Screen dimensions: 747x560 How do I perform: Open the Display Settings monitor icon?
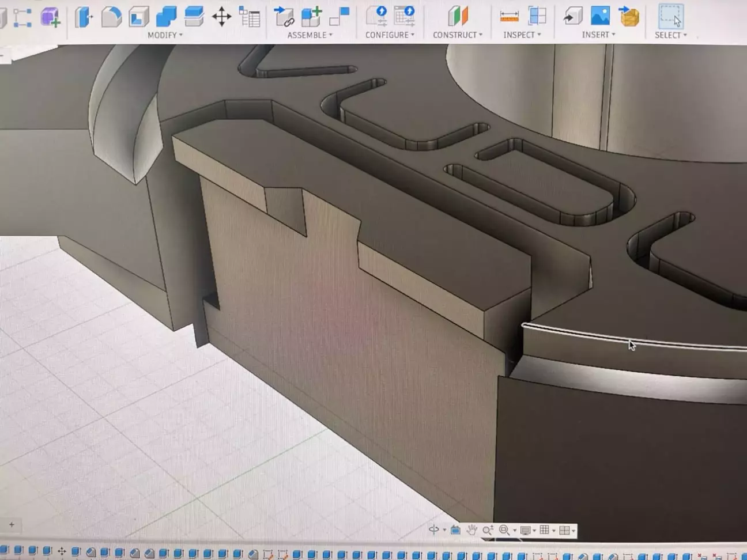coord(525,530)
